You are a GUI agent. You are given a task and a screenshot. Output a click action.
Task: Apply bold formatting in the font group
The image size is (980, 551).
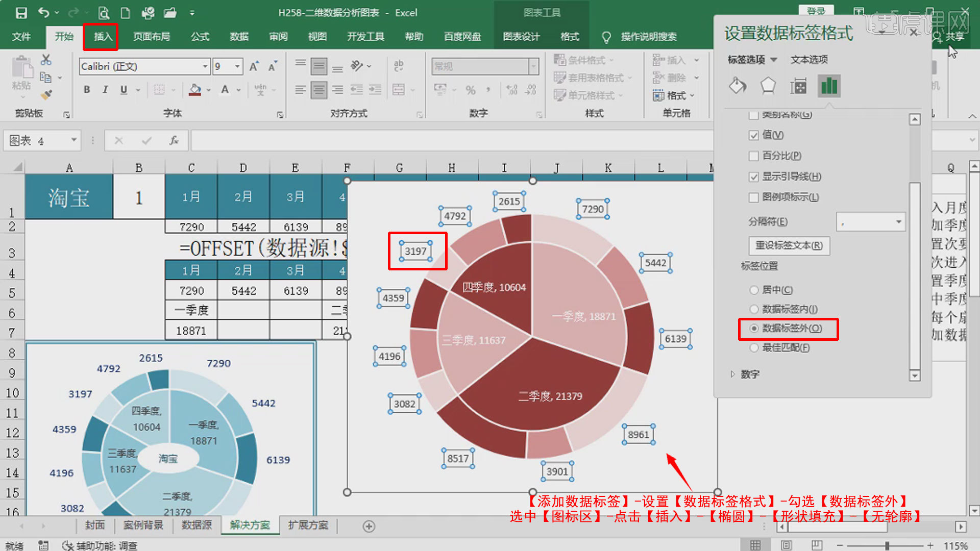pyautogui.click(x=86, y=89)
